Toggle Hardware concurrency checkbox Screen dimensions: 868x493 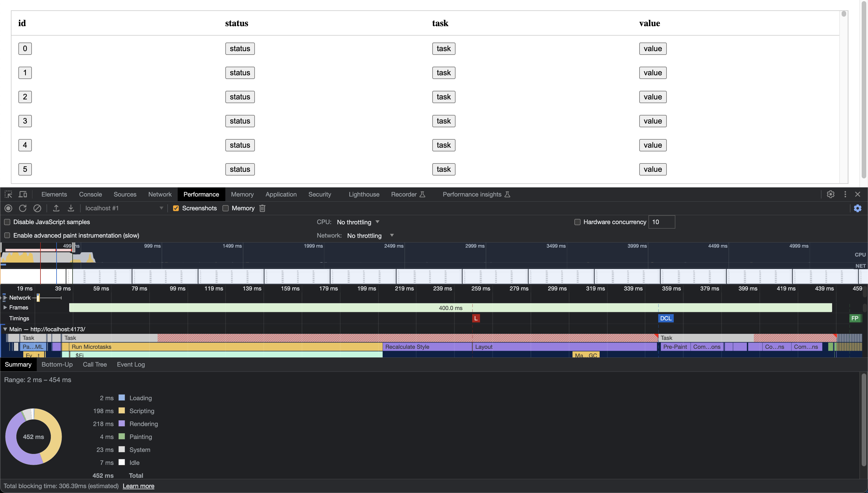578,222
